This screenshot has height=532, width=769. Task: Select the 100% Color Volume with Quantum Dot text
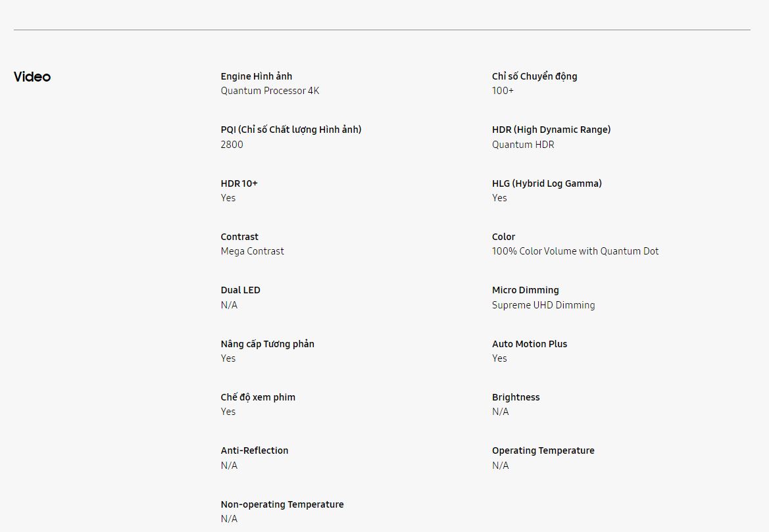[x=575, y=251]
